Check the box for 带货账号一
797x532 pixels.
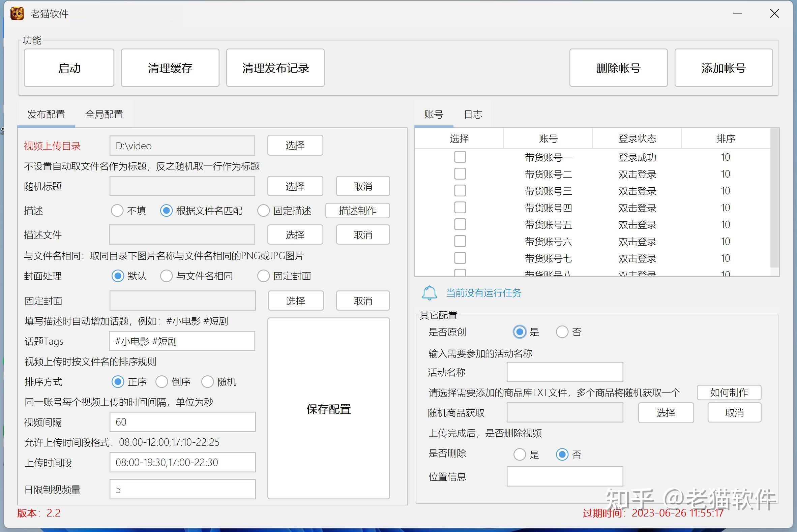click(460, 157)
